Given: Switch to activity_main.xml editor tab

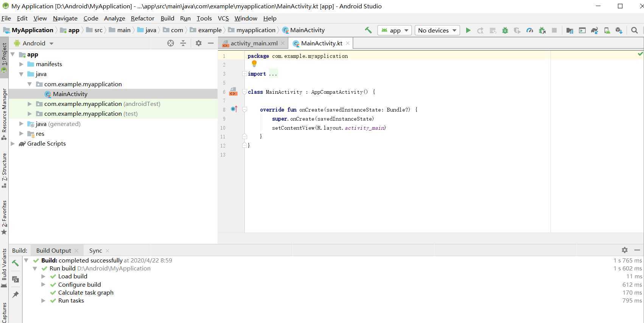Looking at the screenshot, I should [x=254, y=43].
